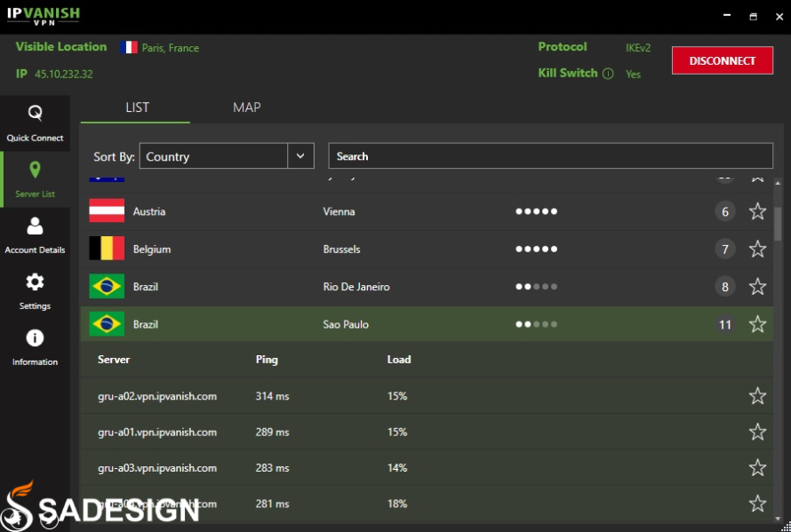This screenshot has width=791, height=532.
Task: Star the server with 281 ms ping
Action: [757, 504]
